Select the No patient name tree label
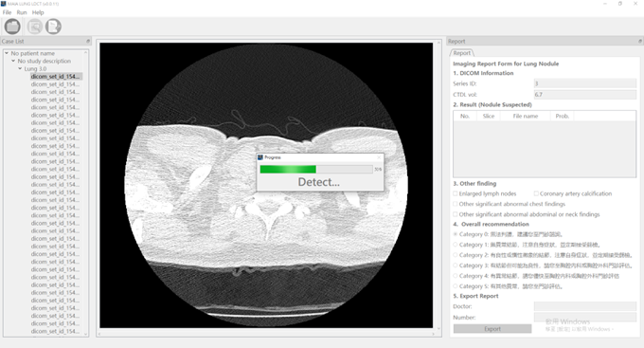The height and width of the screenshot is (348, 644). pyautogui.click(x=33, y=53)
